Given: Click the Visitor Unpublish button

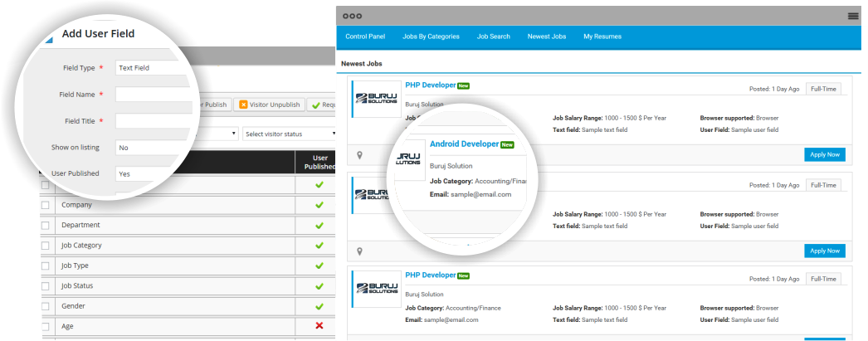Looking at the screenshot, I should point(270,105).
